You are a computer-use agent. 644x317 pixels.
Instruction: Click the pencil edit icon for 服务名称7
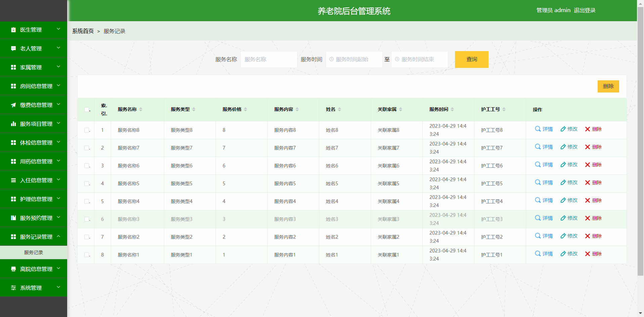[x=563, y=147]
